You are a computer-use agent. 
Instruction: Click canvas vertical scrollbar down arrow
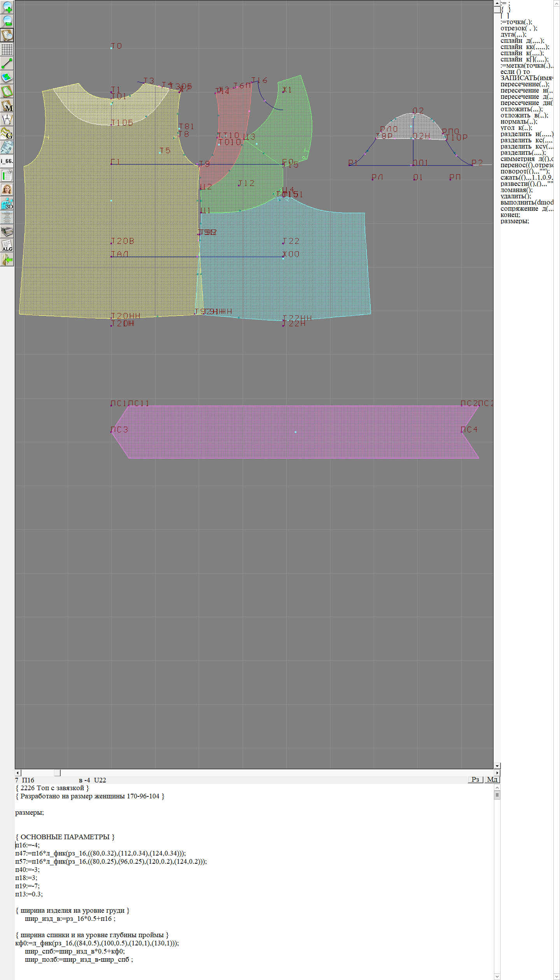[497, 765]
